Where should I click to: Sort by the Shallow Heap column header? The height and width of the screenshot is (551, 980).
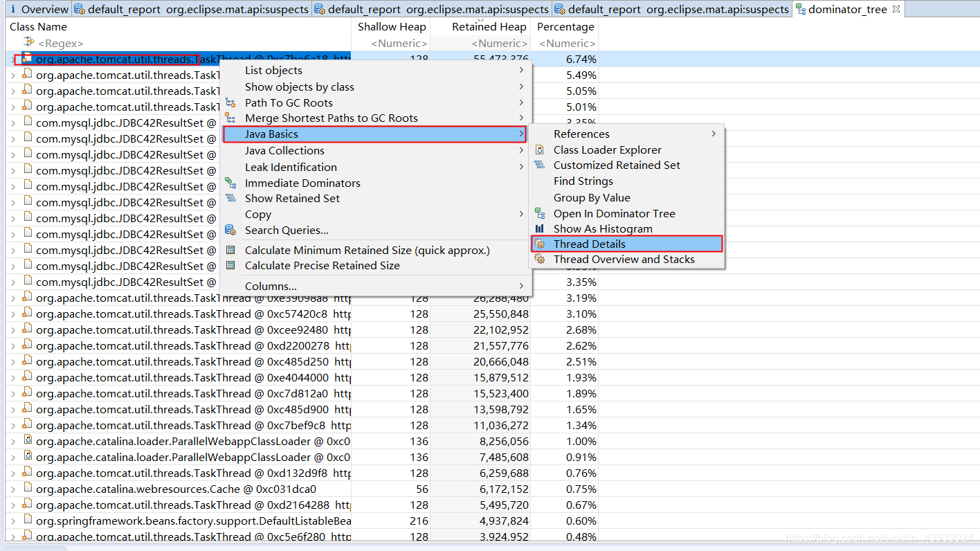[391, 27]
